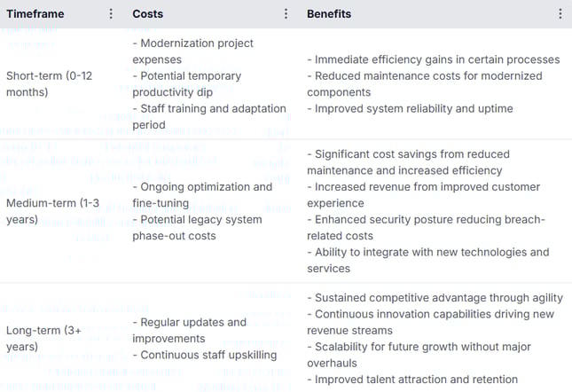Click the Costs column header label
This screenshot has width=572, height=392.
pyautogui.click(x=147, y=14)
